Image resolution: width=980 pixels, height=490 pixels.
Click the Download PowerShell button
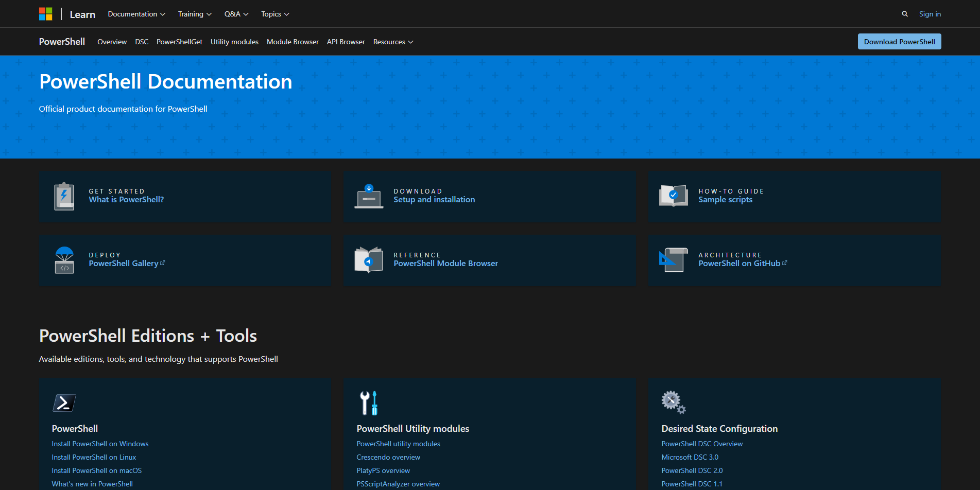click(x=899, y=42)
